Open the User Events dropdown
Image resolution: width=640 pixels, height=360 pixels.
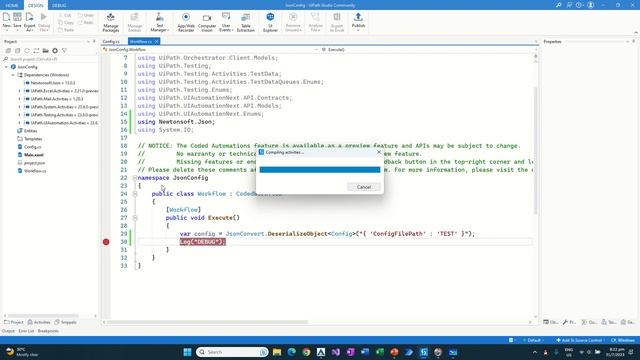click(226, 22)
